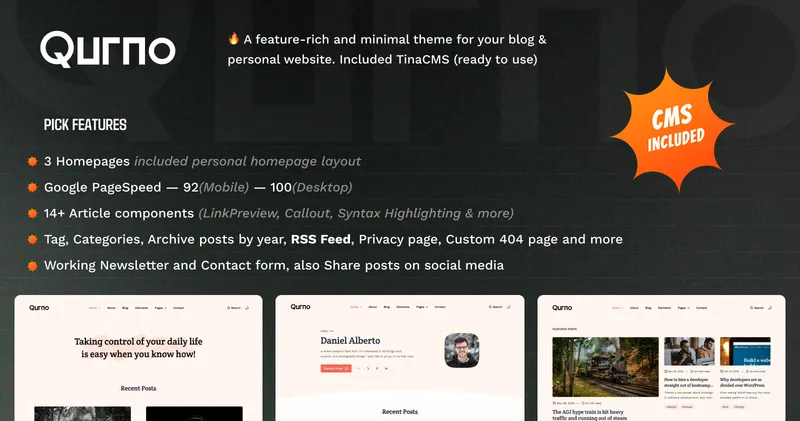
Task: Toggle dark mode in the left preview header
Action: (x=248, y=308)
